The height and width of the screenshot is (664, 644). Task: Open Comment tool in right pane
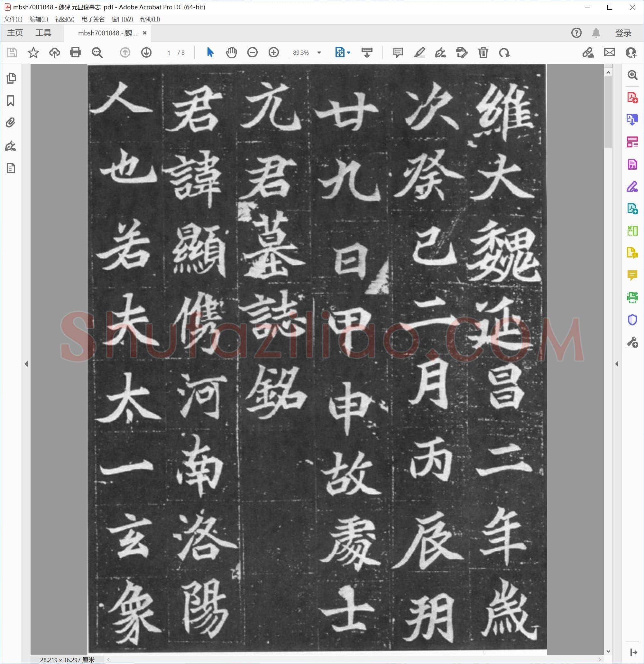coord(632,275)
